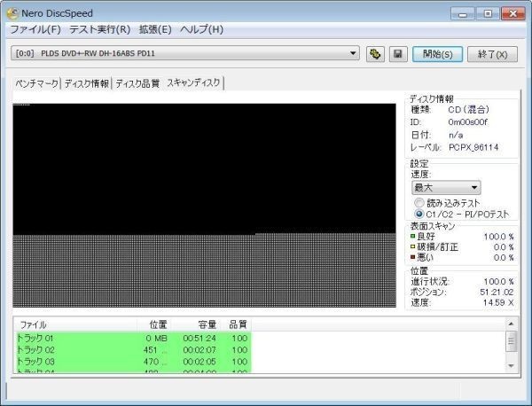Open the テスト実行(R) menu
Screen dimensions: 532x406
point(99,29)
